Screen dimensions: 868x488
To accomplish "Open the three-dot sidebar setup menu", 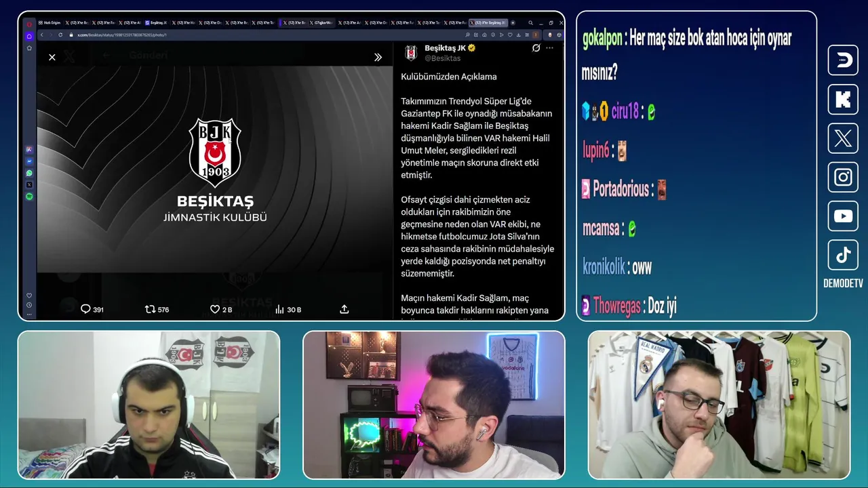I will 29,314.
